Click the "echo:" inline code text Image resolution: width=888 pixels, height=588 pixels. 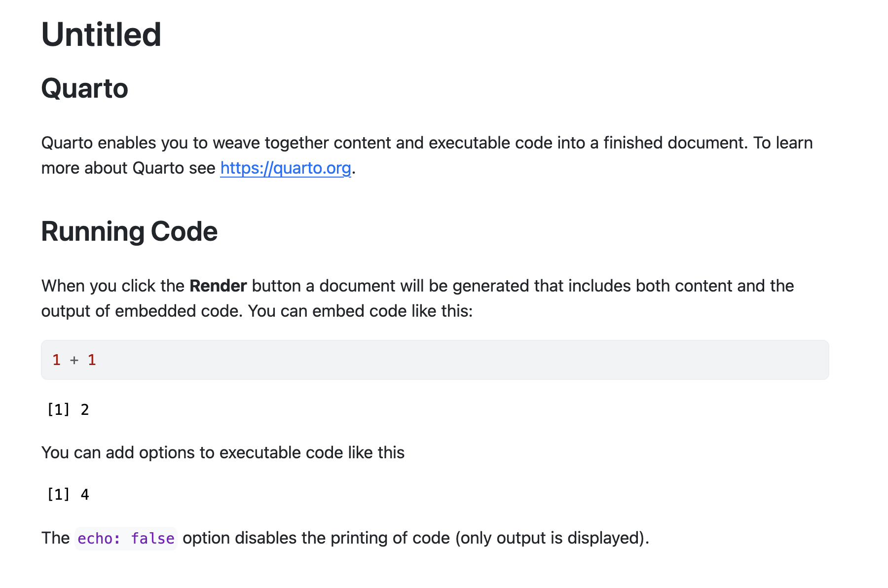coord(99,539)
